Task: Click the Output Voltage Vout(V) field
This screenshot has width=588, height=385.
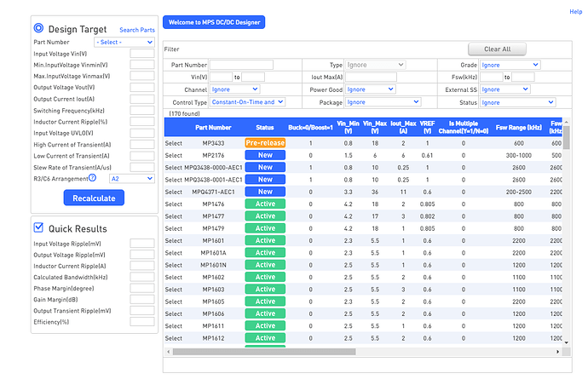Action: pyautogui.click(x=142, y=88)
